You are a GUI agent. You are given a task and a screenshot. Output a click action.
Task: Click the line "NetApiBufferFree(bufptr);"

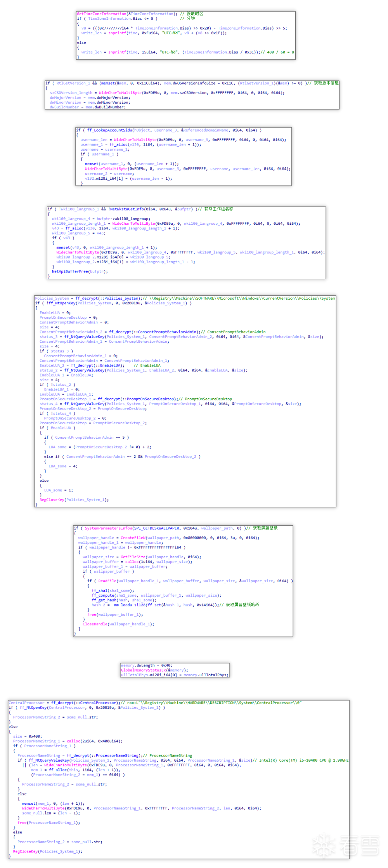pyautogui.click(x=80, y=272)
